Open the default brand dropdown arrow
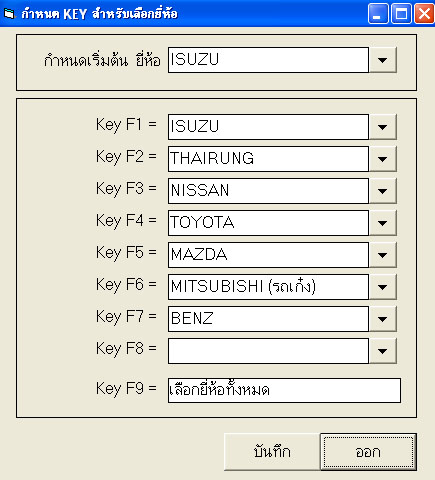 click(x=383, y=60)
